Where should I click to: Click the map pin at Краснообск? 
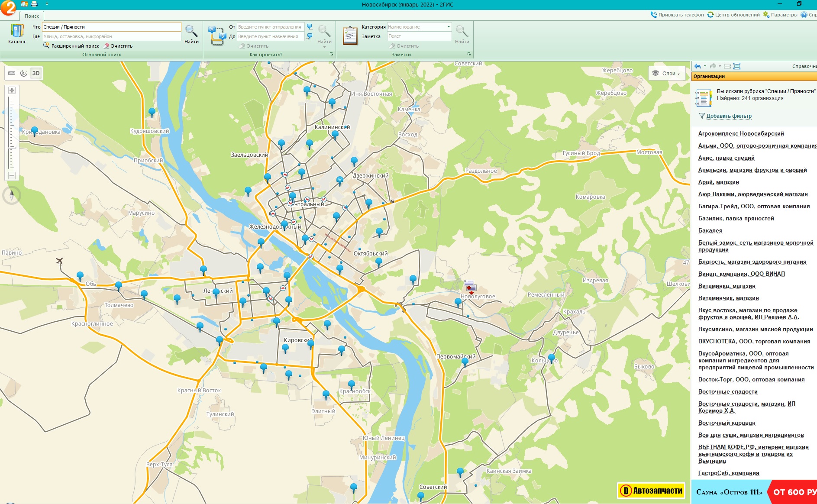click(x=352, y=384)
